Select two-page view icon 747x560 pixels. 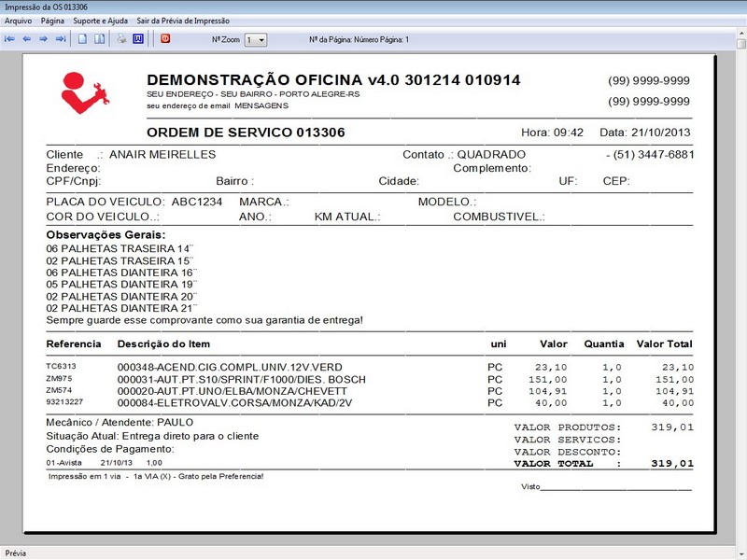tap(99, 39)
